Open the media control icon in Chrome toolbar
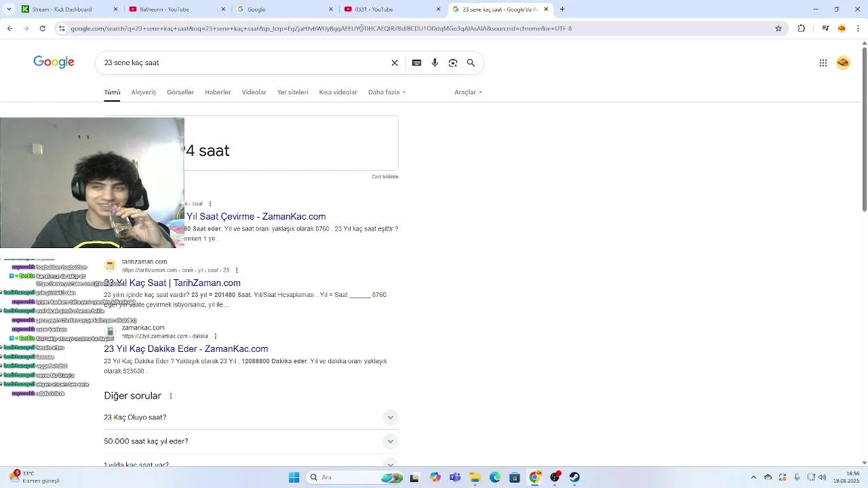 825,28
